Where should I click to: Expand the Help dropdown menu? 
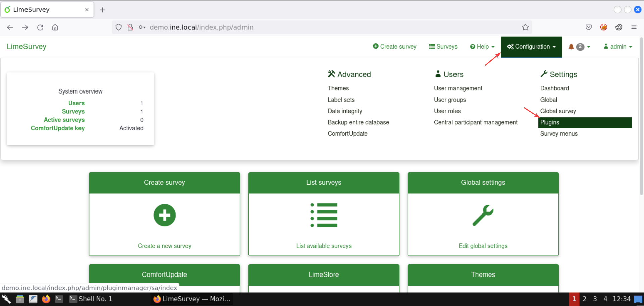pos(482,47)
